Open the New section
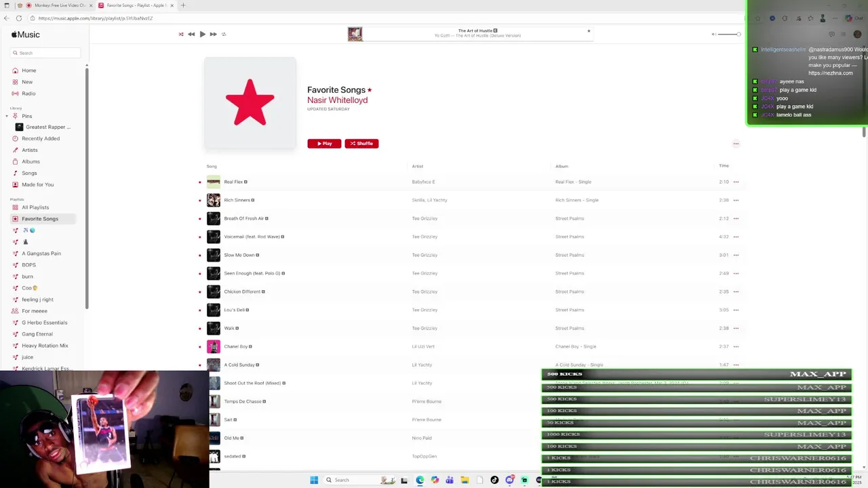 pos(27,82)
